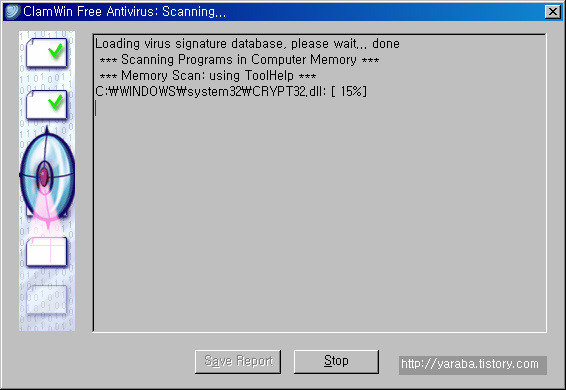Viewport: 566px width, 390px height.
Task: Close the ClamWin scanning window
Action: coord(553,12)
